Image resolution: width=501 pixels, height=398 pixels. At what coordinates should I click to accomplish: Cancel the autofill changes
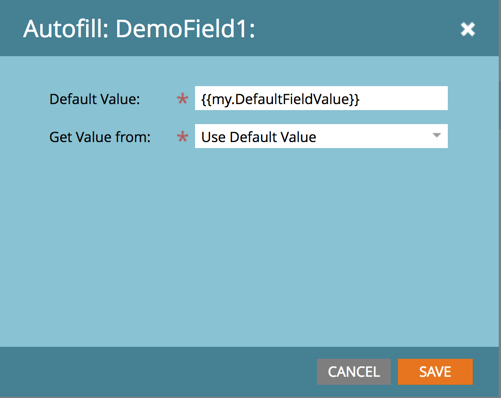(x=354, y=372)
